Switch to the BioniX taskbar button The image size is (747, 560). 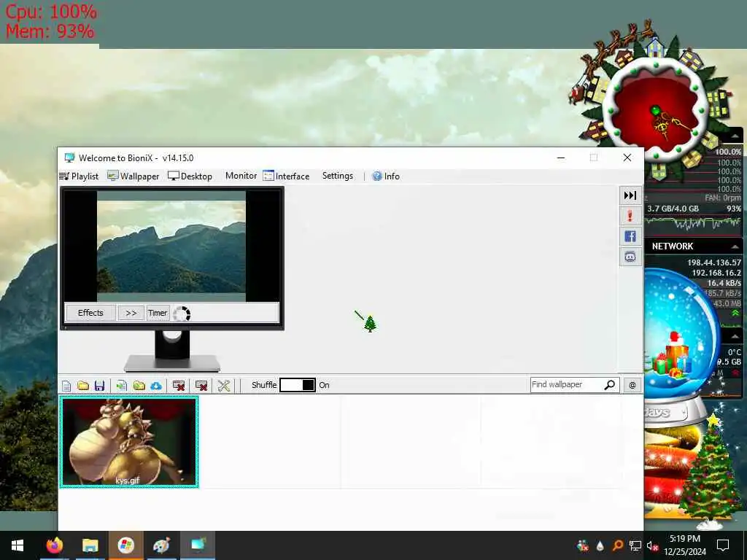(198, 545)
